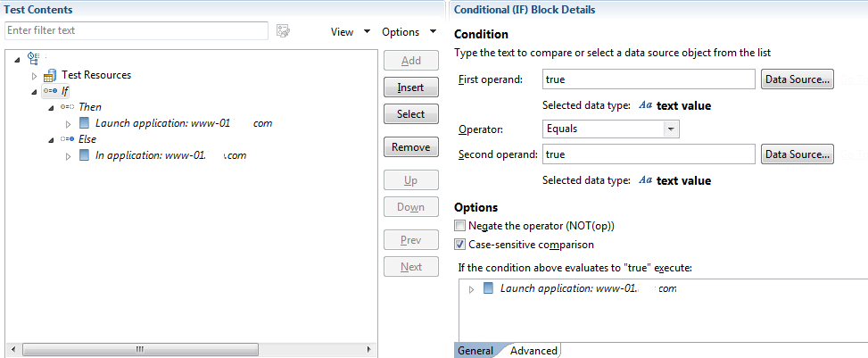This screenshot has height=358, width=868.
Task: Enable Negate the operator checkbox
Action: pyautogui.click(x=460, y=226)
